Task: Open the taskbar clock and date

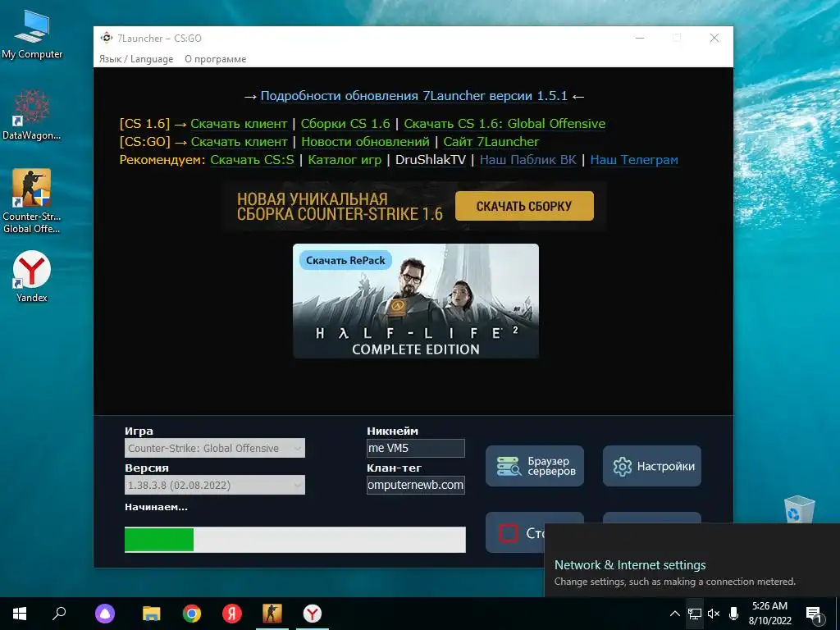Action: coord(769,614)
